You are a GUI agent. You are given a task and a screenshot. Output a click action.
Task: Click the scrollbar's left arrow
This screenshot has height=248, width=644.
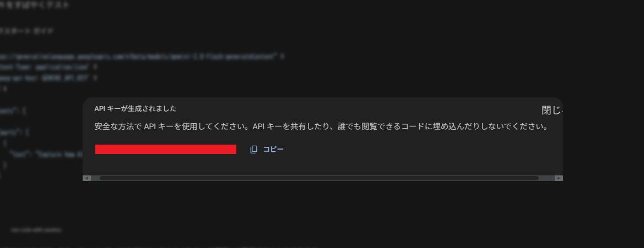(86, 178)
